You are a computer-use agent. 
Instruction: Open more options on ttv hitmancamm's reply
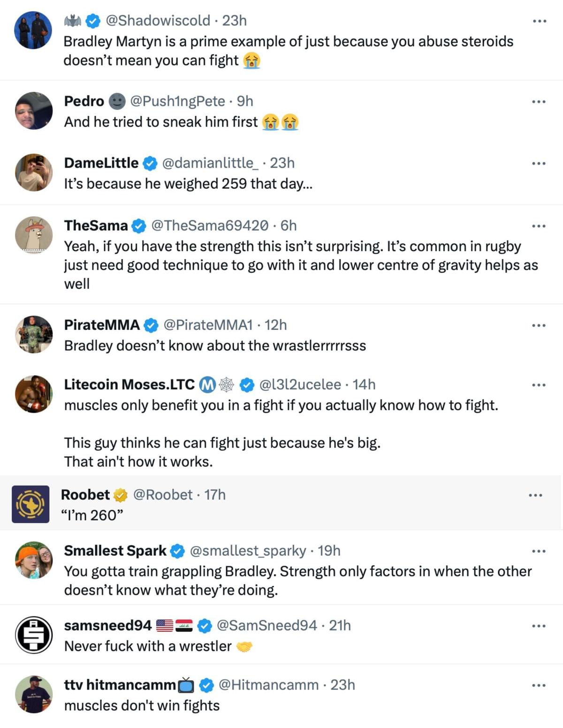point(540,685)
